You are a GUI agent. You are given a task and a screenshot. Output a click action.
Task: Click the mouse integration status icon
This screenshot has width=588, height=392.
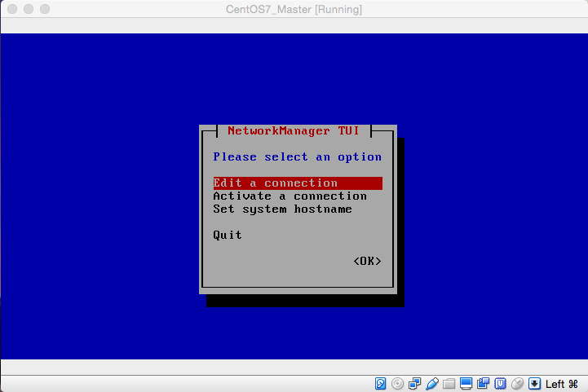pos(518,383)
